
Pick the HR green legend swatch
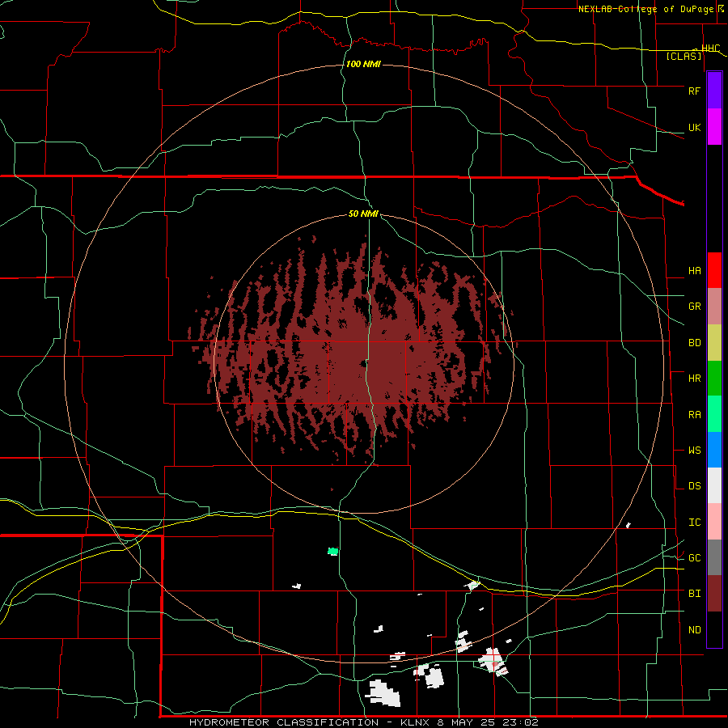(714, 379)
